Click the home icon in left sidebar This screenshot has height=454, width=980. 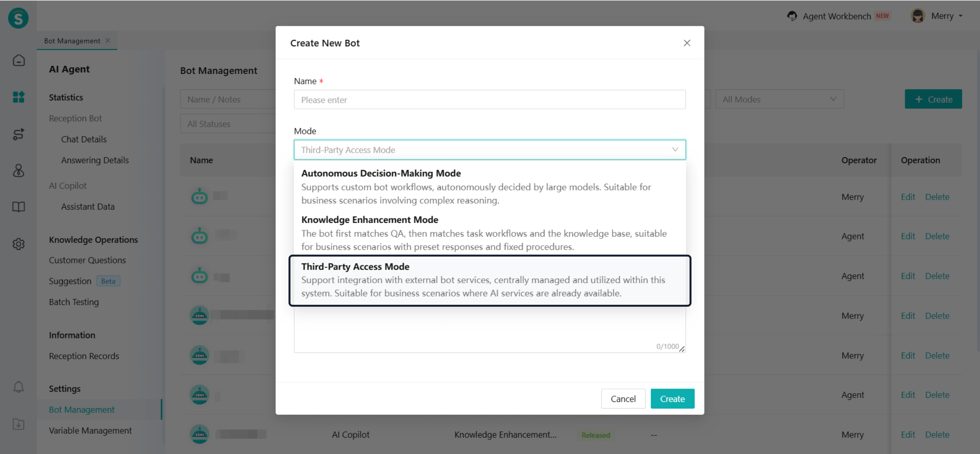[18, 60]
